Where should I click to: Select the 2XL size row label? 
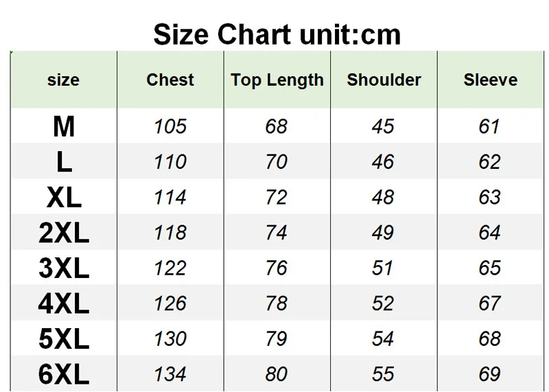pyautogui.click(x=64, y=233)
